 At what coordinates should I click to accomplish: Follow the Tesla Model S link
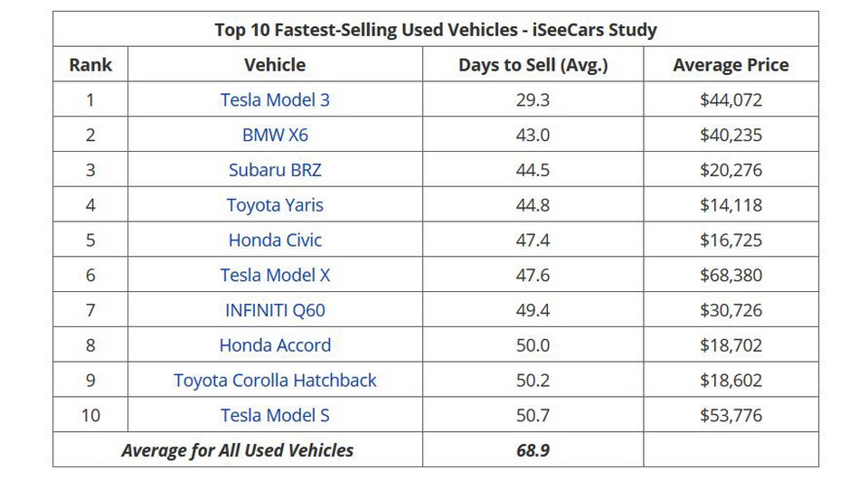(x=275, y=416)
